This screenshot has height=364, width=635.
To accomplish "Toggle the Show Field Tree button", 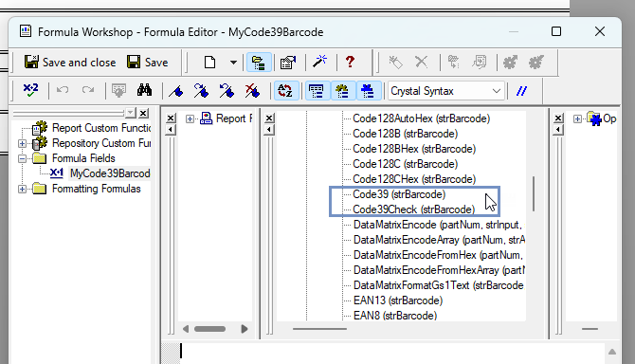I will coord(317,91).
